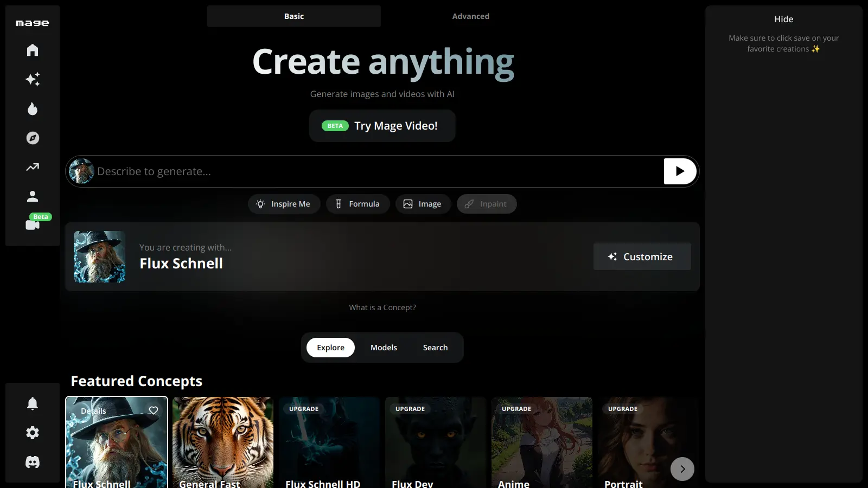The height and width of the screenshot is (488, 868).
Task: Select the Explore toggle option
Action: click(330, 348)
